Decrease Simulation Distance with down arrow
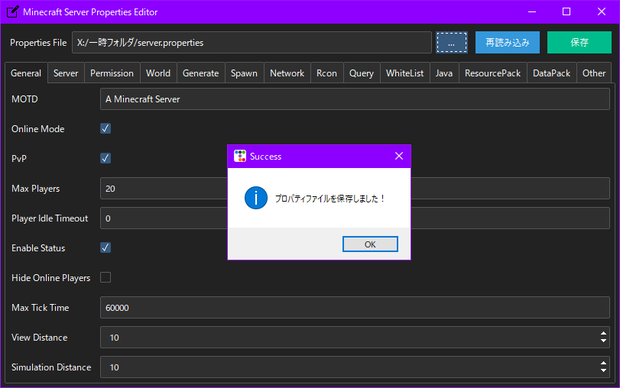The width and height of the screenshot is (620, 388). tap(603, 371)
